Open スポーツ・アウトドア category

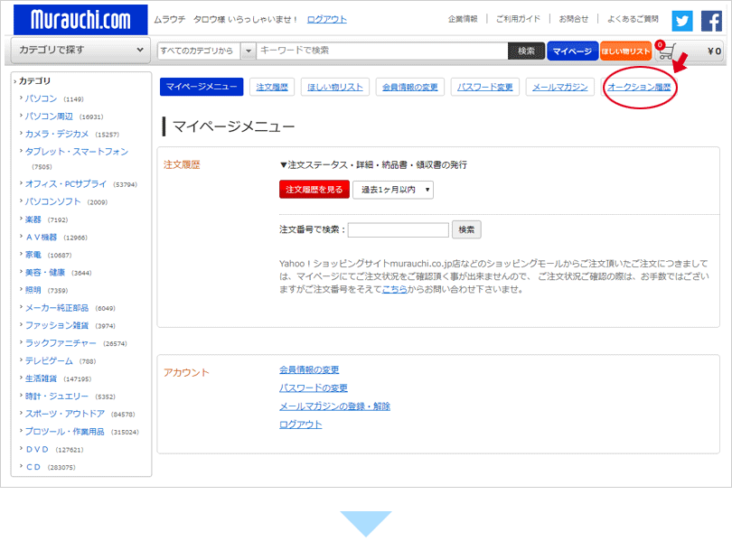(65, 414)
